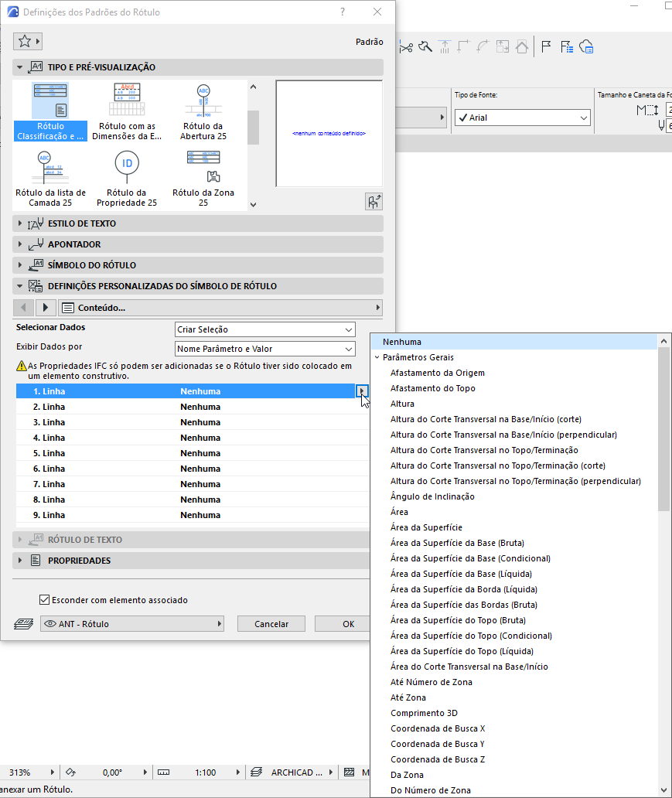This screenshot has height=798, width=672.
Task: Click the text size M icon
Action: (x=647, y=110)
